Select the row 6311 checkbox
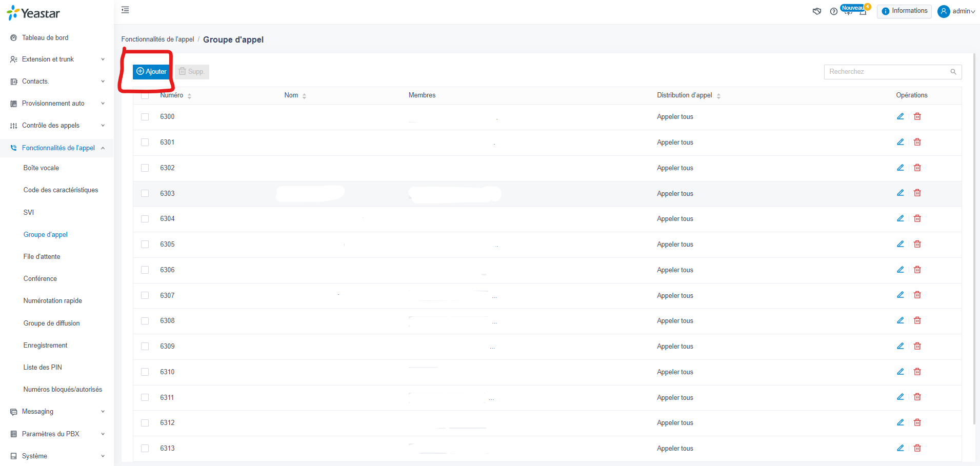This screenshot has width=980, height=466. point(145,397)
